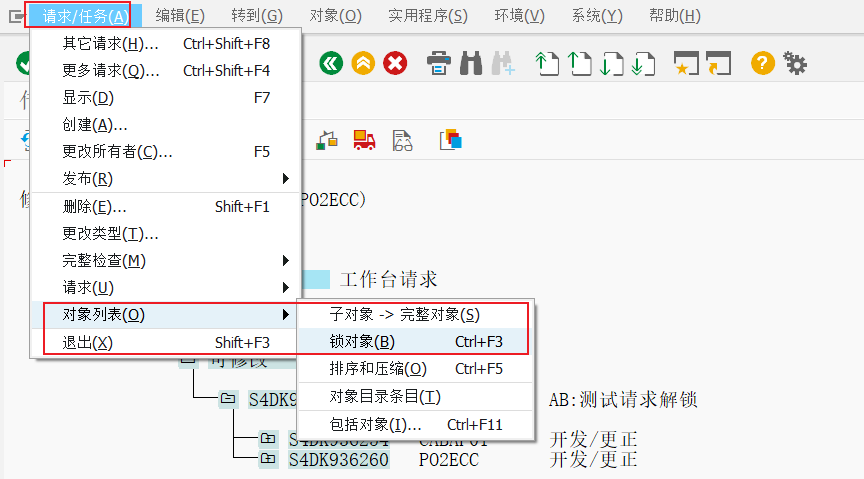Click the Customize Layout gear icon
Image resolution: width=864 pixels, height=479 pixels.
795,63
